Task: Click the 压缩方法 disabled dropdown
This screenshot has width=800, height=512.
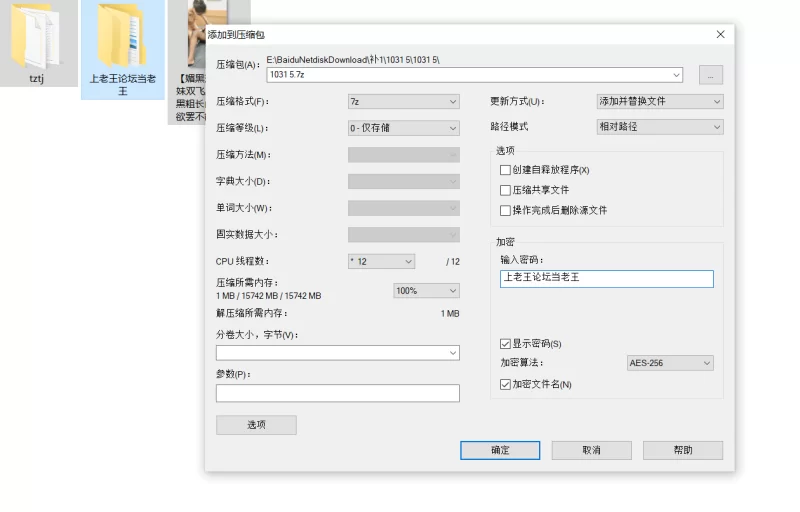Action: pos(404,155)
